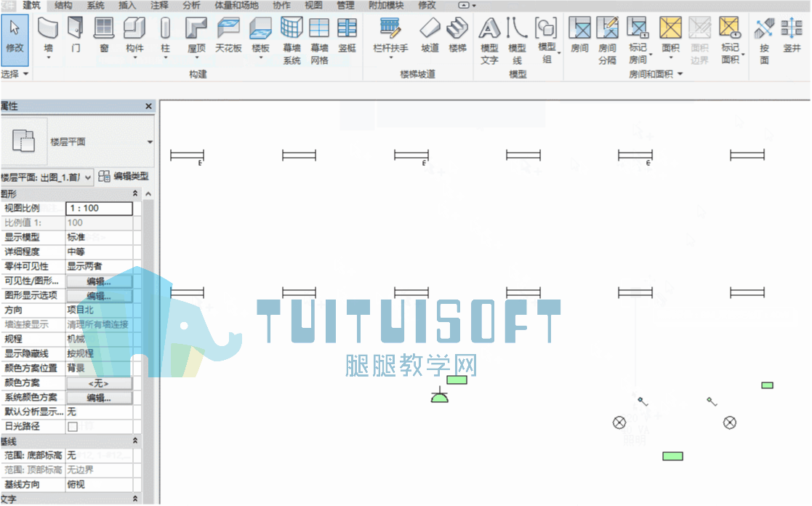The width and height of the screenshot is (812, 506).
Task: Click the 范围: 底部标高 value 无
Action: click(99, 456)
